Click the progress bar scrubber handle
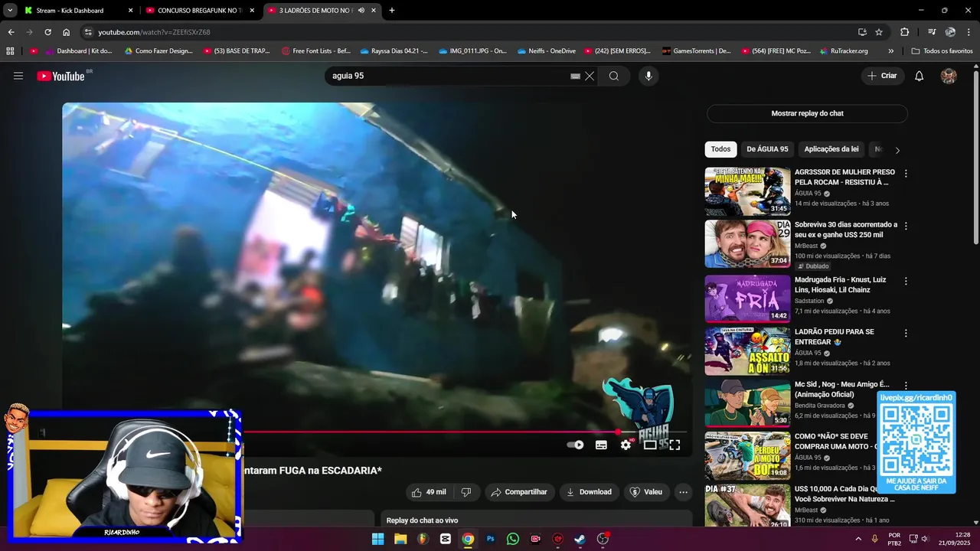The height and width of the screenshot is (551, 980). pos(618,432)
